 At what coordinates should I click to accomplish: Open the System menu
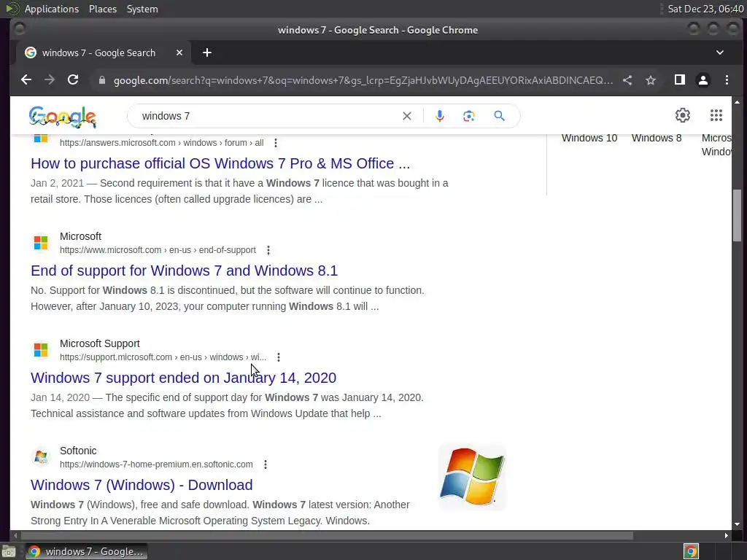pyautogui.click(x=142, y=9)
